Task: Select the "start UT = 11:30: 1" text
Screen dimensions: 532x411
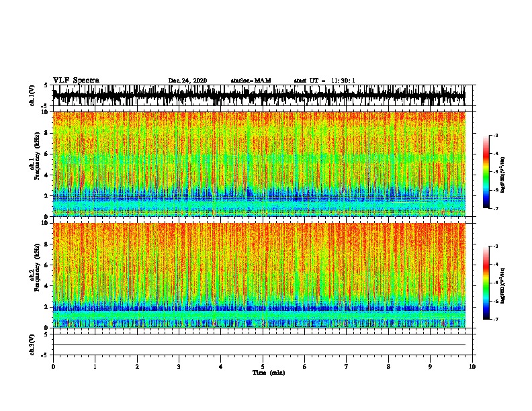Action: click(x=324, y=81)
